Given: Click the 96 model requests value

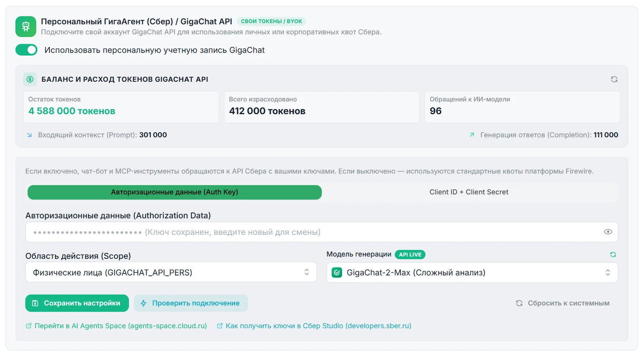Looking at the screenshot, I should click(x=436, y=111).
